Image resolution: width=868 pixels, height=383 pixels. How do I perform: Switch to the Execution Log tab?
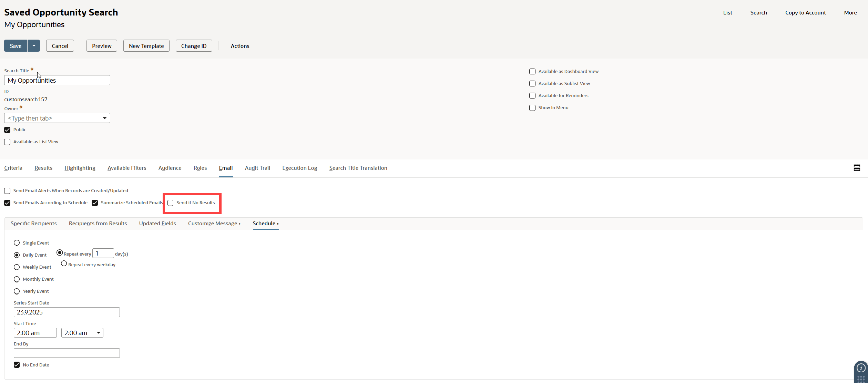300,168
